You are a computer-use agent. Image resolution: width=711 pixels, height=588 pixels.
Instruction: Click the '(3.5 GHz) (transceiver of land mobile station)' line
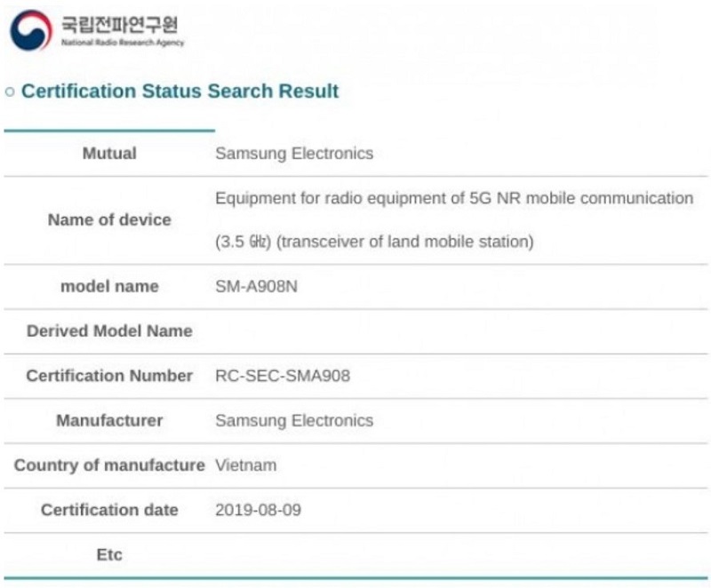click(x=374, y=242)
